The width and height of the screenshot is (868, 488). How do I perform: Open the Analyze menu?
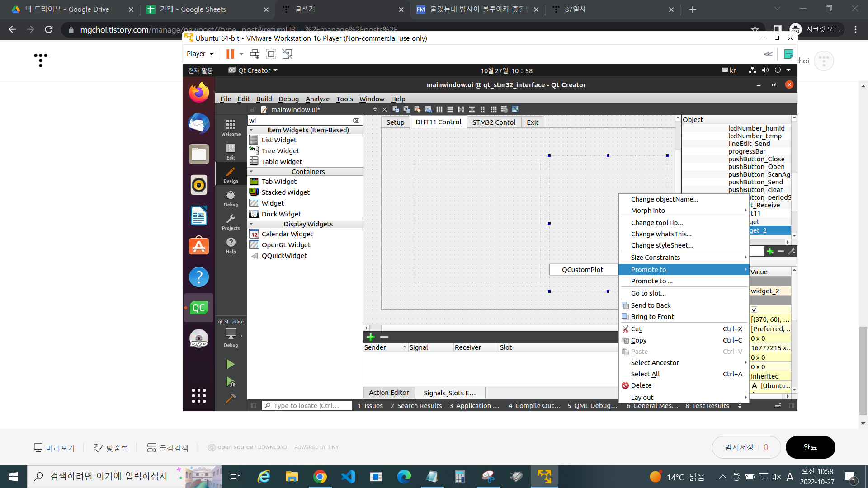[317, 99]
